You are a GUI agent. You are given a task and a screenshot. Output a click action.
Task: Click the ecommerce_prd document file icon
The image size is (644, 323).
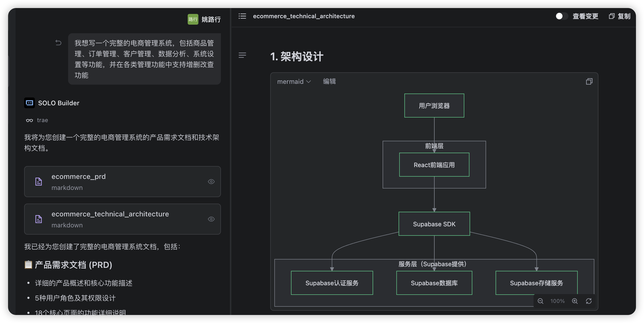coord(39,182)
